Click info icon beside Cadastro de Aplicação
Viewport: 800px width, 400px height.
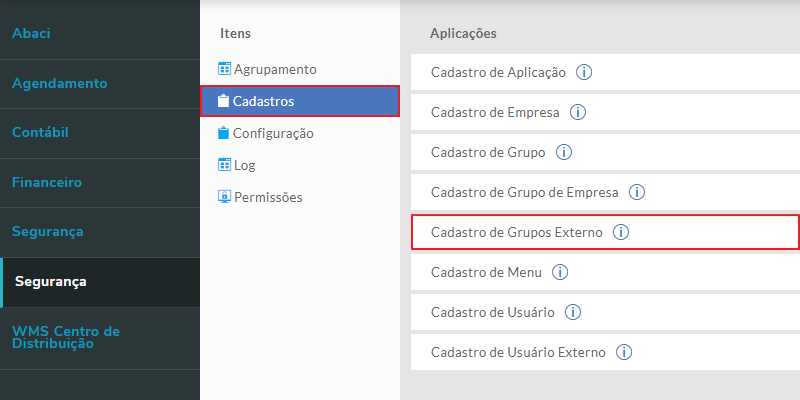pyautogui.click(x=585, y=72)
